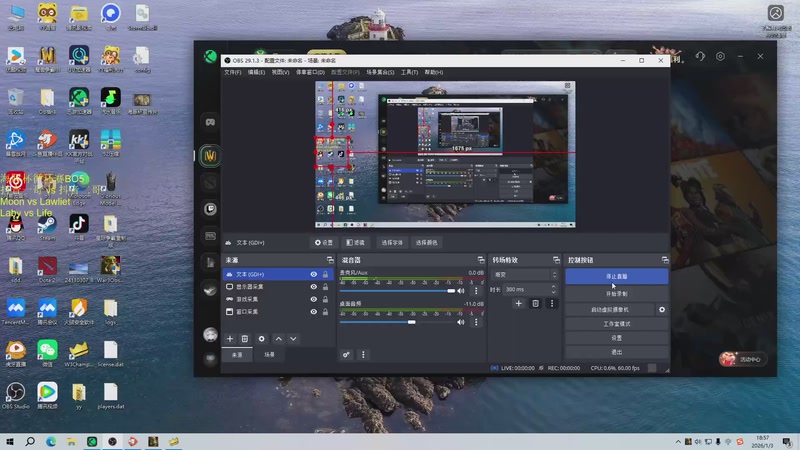Open the Windows Start menu
The width and height of the screenshot is (800, 450).
coord(10,441)
